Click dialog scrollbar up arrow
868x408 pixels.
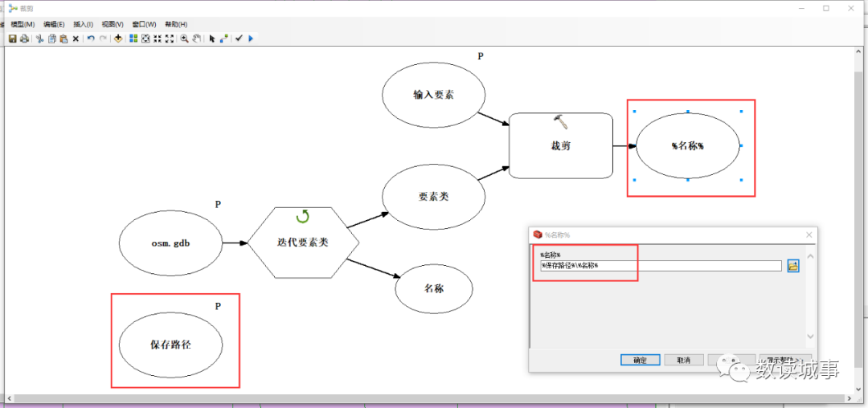coord(810,256)
